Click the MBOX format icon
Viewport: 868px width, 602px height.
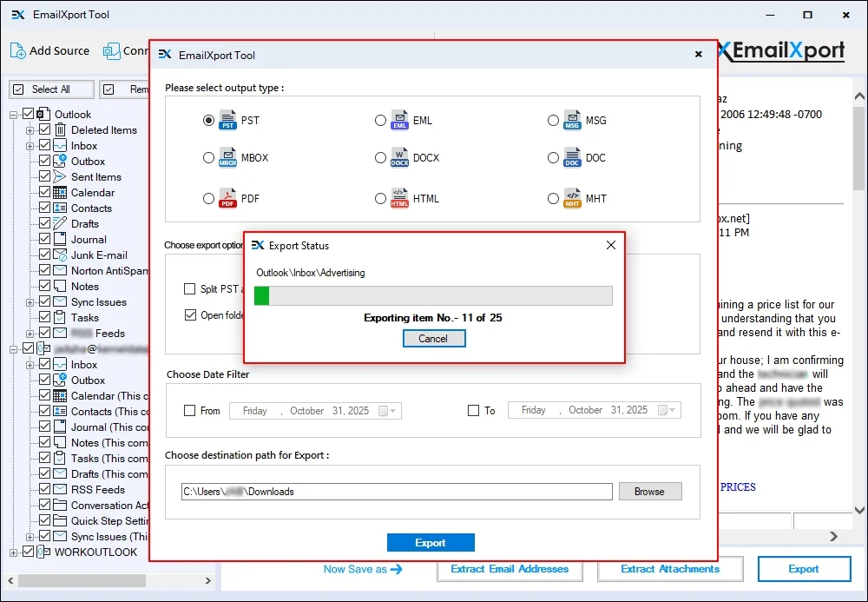[x=228, y=158]
